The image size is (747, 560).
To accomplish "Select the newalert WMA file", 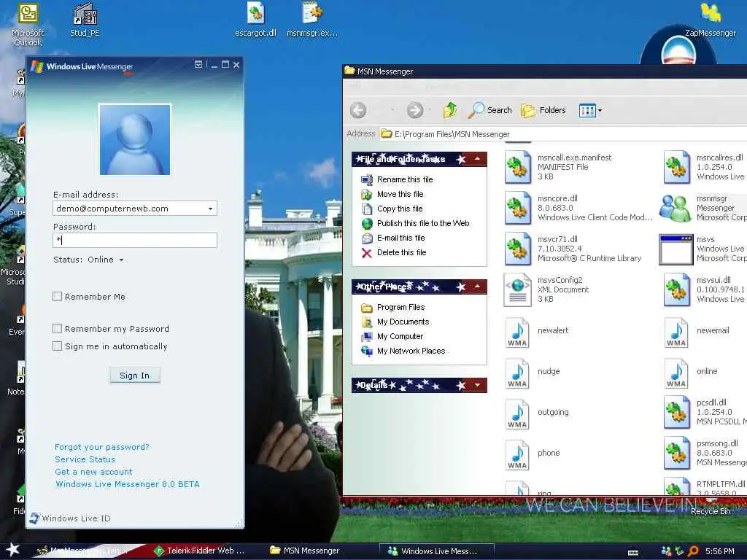I will pyautogui.click(x=518, y=332).
